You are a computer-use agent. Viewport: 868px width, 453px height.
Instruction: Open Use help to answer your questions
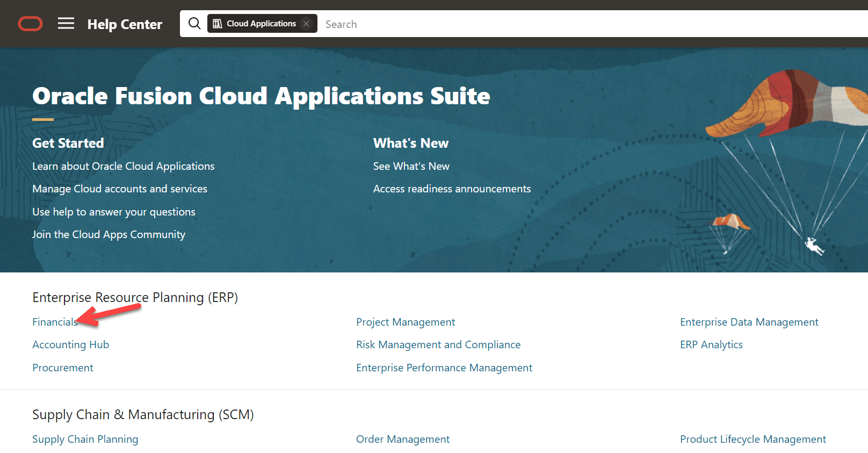click(114, 212)
